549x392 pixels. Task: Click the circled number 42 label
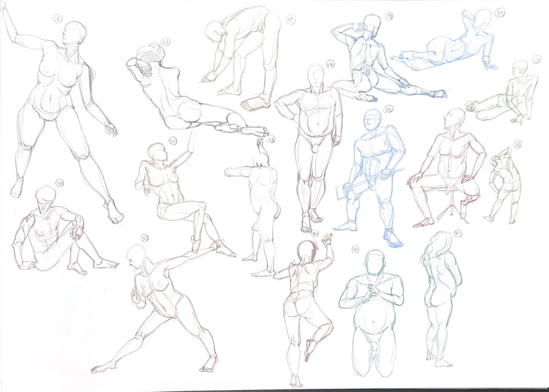(x=457, y=234)
